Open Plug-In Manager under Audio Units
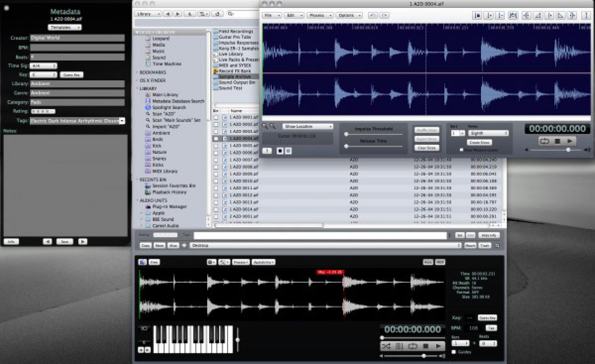The width and height of the screenshot is (595, 364). coord(169,206)
